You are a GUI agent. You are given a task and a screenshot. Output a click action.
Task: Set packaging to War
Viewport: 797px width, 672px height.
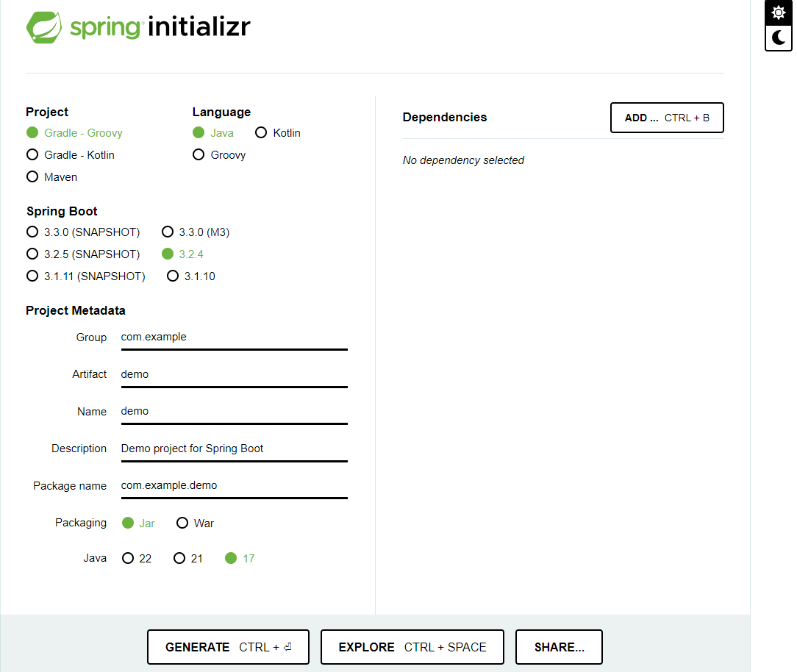[195, 523]
